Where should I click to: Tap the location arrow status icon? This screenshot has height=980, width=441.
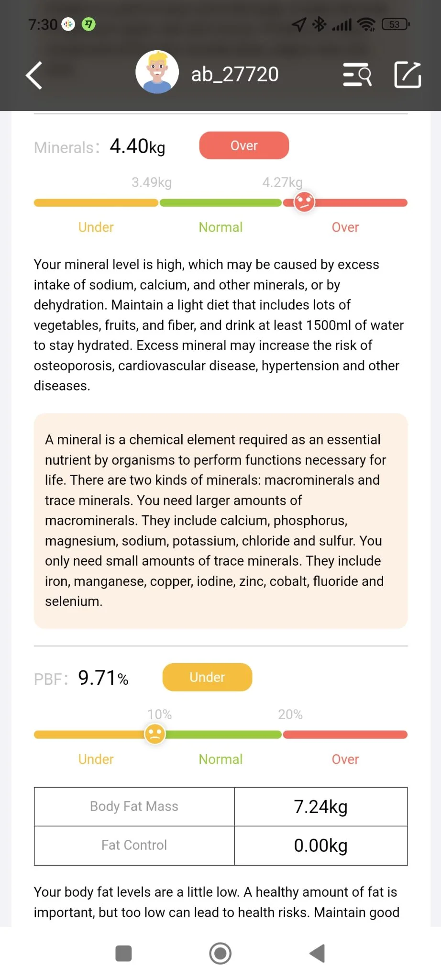[x=299, y=24]
